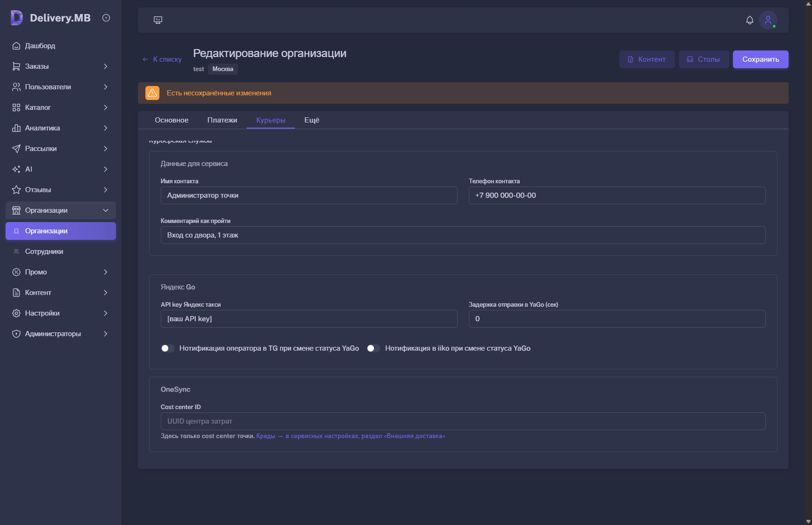Click the Сохранить button
The width and height of the screenshot is (812, 525).
(761, 59)
